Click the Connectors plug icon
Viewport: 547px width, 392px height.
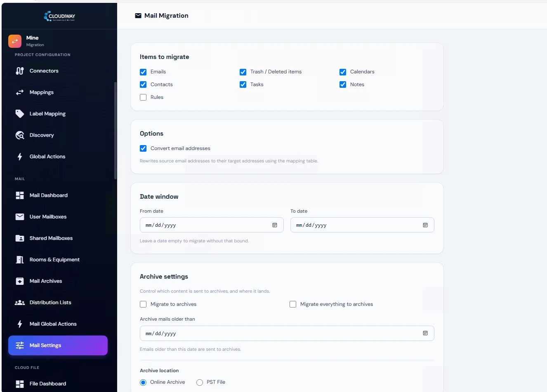click(x=20, y=71)
